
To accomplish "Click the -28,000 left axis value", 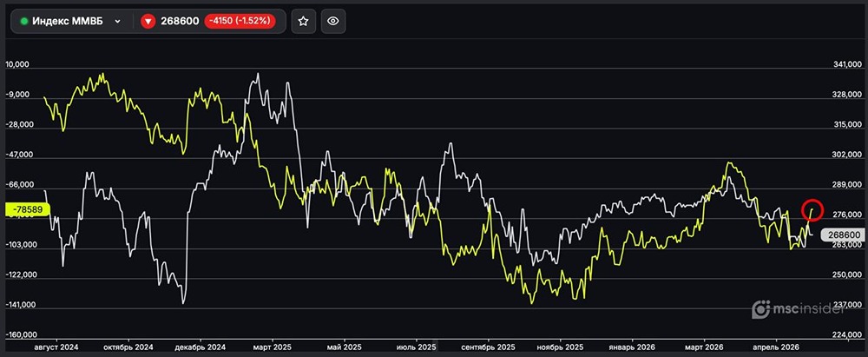I will pos(18,125).
